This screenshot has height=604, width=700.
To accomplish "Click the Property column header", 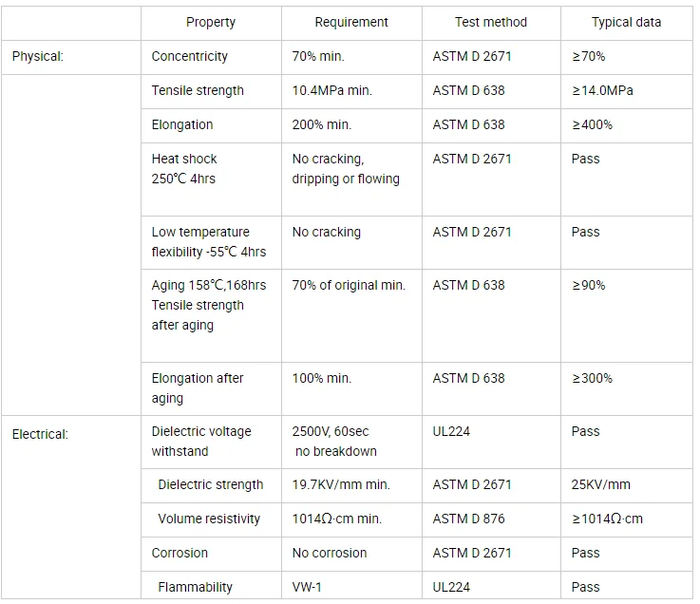I will coord(210,22).
